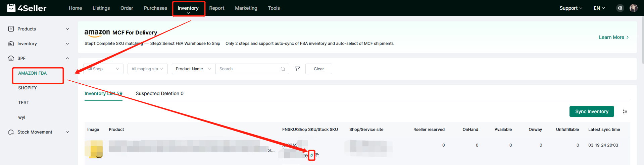
Task: Click the 4Seller logo
Action: click(27, 8)
